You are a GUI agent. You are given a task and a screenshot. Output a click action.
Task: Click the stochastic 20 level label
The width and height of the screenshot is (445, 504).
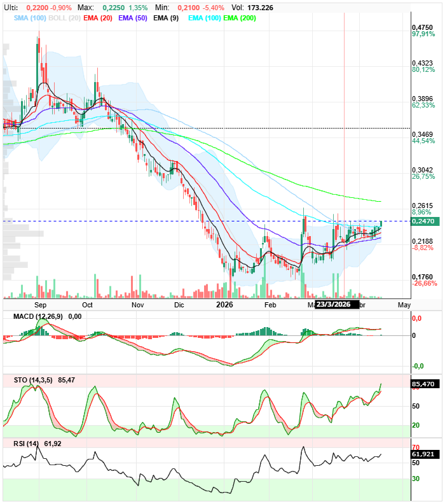(x=416, y=425)
